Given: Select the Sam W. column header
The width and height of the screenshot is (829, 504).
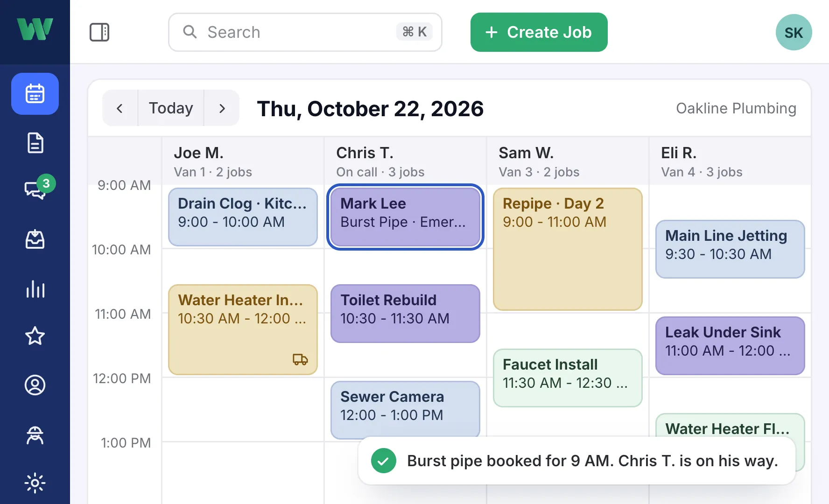Looking at the screenshot, I should (568, 161).
